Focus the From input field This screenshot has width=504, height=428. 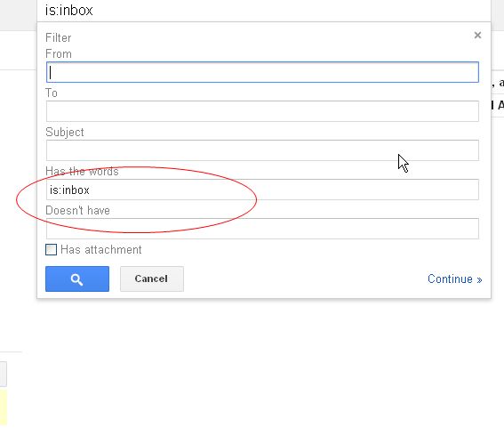pos(262,72)
